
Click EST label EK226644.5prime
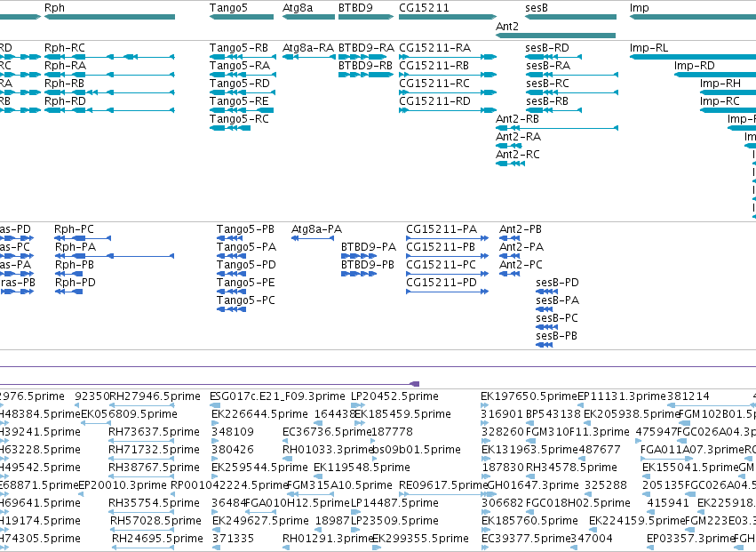pos(260,414)
